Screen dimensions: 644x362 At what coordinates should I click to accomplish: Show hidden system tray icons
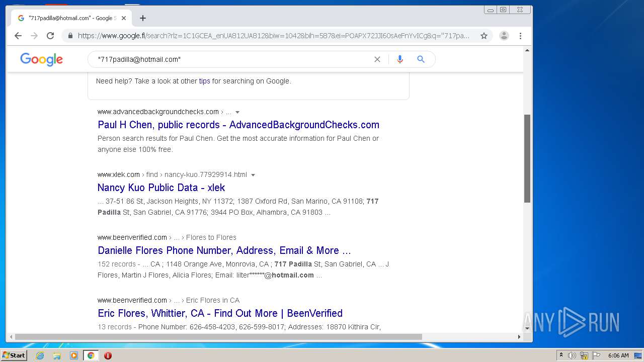(561, 355)
